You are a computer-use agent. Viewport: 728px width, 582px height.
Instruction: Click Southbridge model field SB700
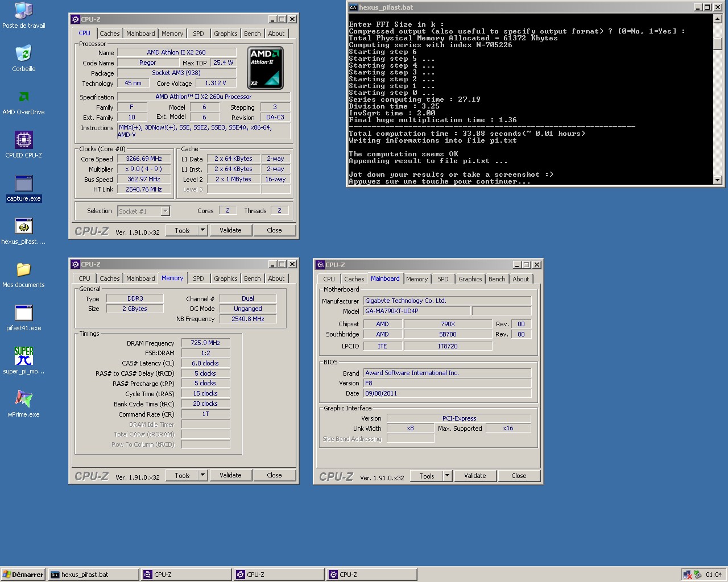tap(448, 334)
